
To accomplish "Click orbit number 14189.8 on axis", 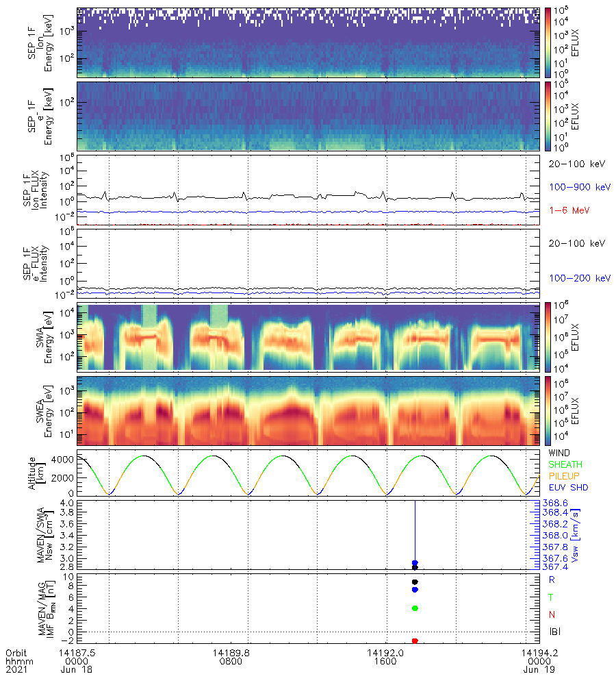I will [231, 652].
